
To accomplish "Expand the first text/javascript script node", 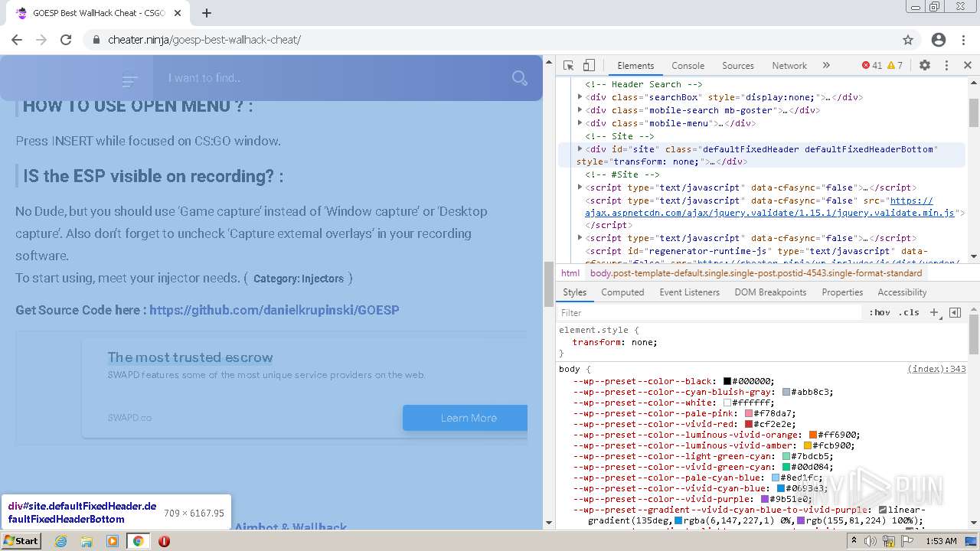I will 580,187.
